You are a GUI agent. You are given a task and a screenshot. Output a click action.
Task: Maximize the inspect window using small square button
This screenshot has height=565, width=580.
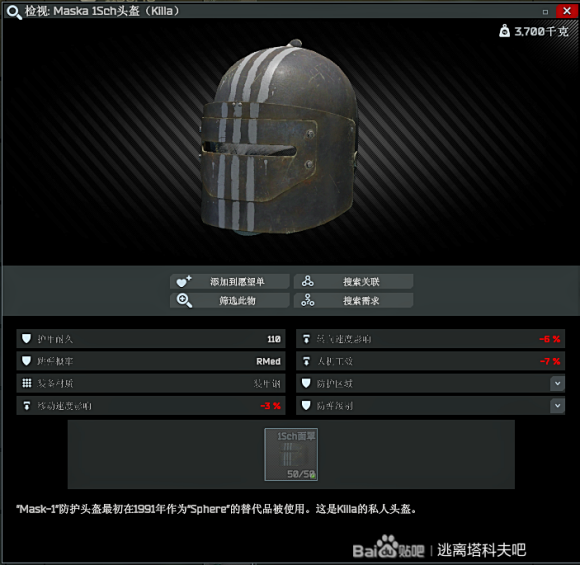tap(545, 12)
